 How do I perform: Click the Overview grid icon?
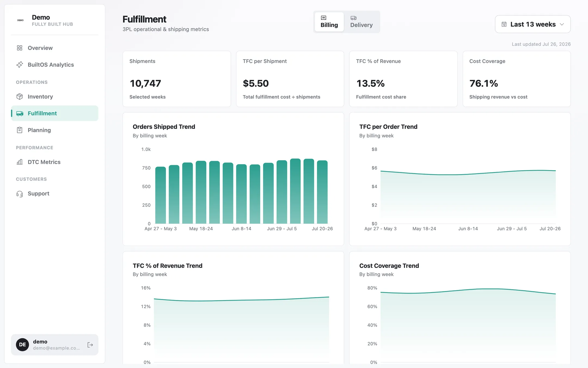(20, 48)
